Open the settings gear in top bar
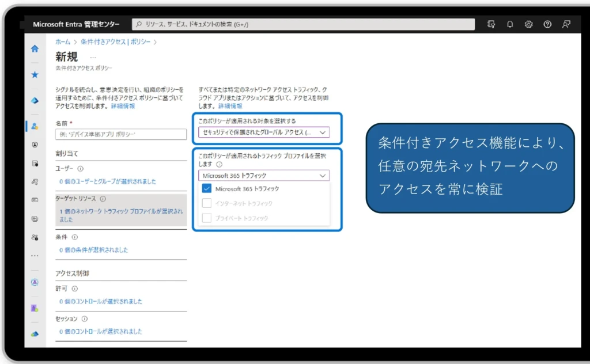 [x=529, y=24]
